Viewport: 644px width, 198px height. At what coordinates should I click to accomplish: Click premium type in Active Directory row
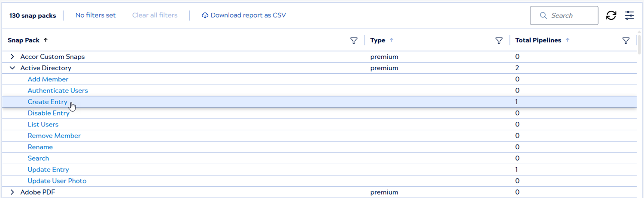coord(384,68)
